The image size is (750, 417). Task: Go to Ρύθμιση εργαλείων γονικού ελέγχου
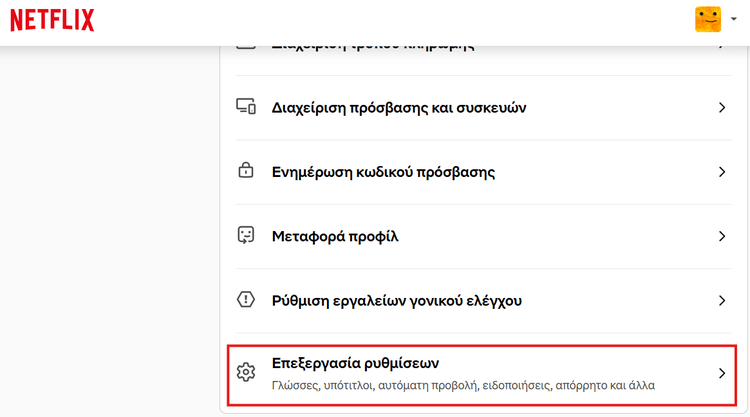[396, 301]
